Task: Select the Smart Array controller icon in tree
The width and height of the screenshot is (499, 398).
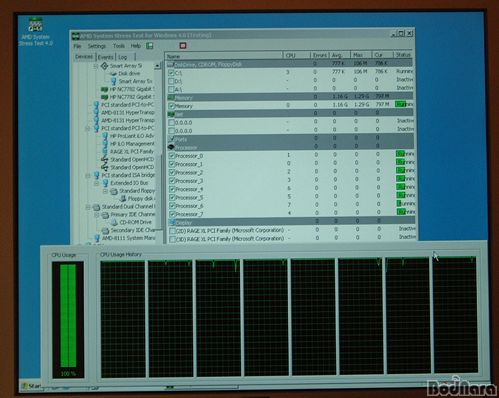Action: click(x=105, y=66)
